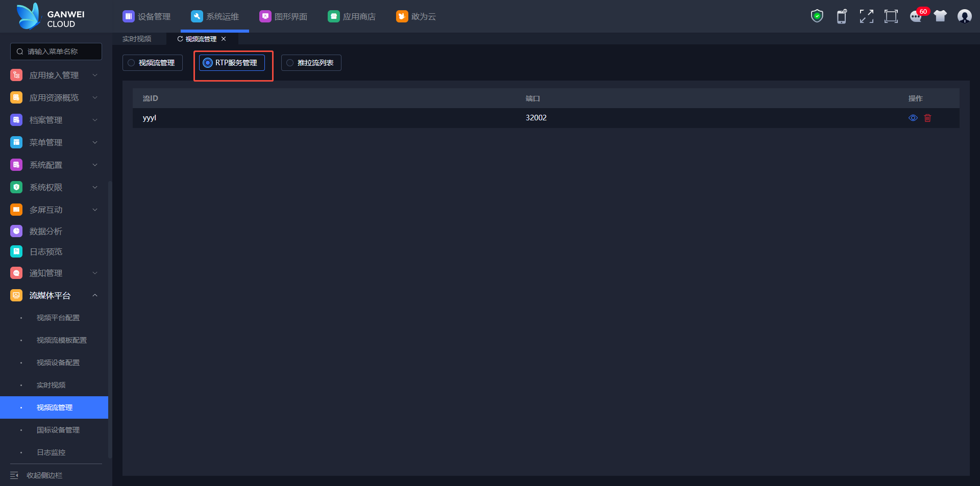
Task: Open the 图形界面 top menu
Action: [283, 16]
